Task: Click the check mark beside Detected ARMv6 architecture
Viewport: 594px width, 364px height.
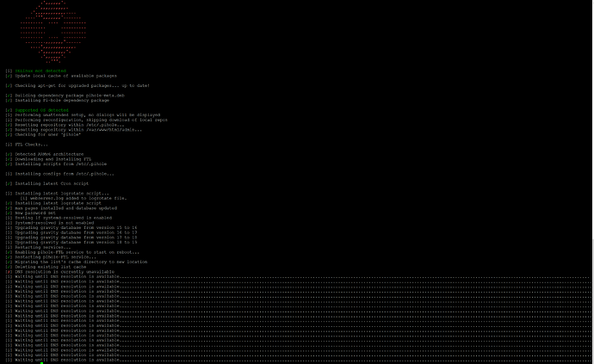Action: pyautogui.click(x=9, y=154)
